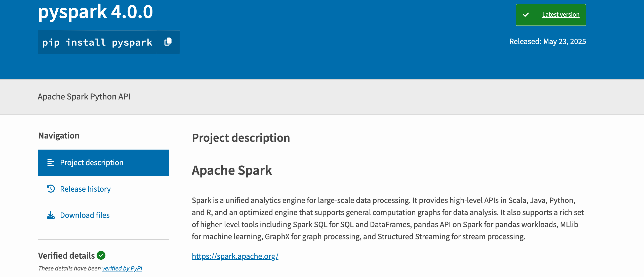The width and height of the screenshot is (644, 277).
Task: Click the Released: May 23, 2025 text
Action: [547, 42]
